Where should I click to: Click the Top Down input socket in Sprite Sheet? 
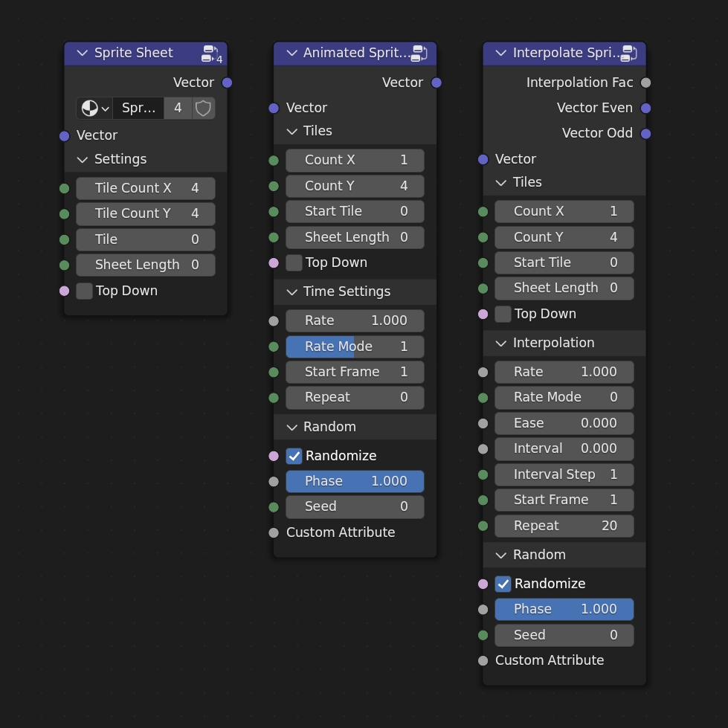pos(65,291)
